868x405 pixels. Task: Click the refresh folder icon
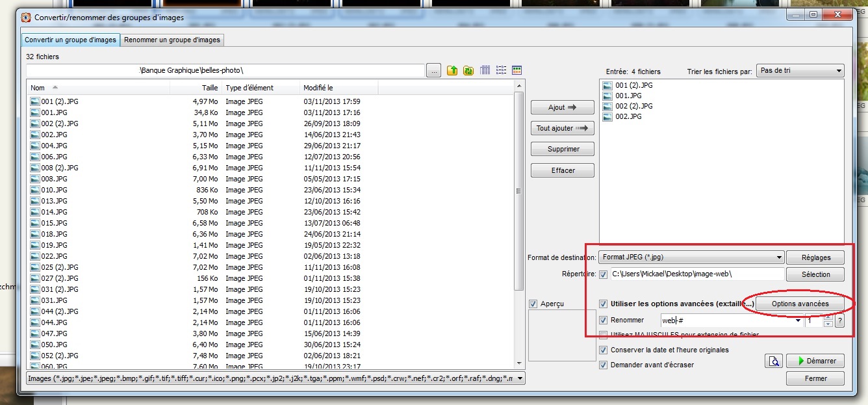pyautogui.click(x=468, y=70)
